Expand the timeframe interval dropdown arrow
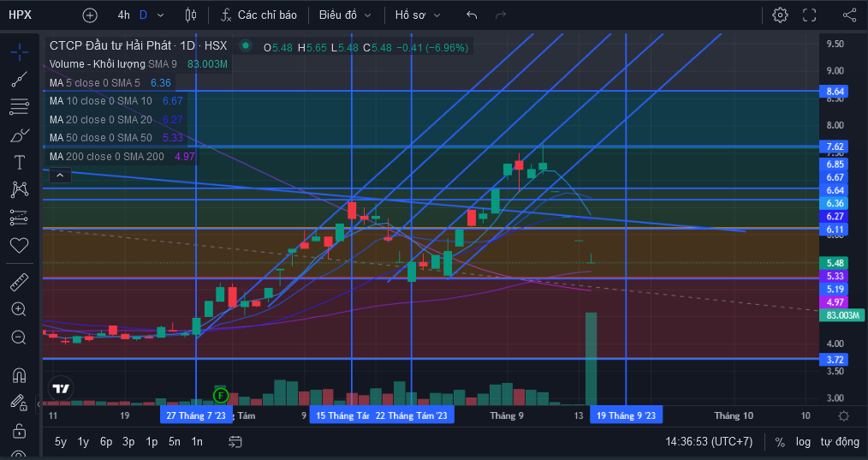This screenshot has height=460, width=868. (161, 15)
